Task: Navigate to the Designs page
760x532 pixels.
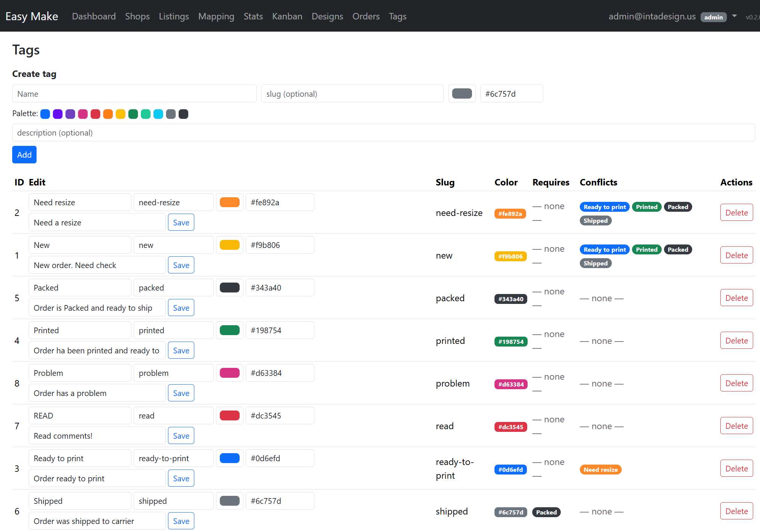Action: point(327,16)
